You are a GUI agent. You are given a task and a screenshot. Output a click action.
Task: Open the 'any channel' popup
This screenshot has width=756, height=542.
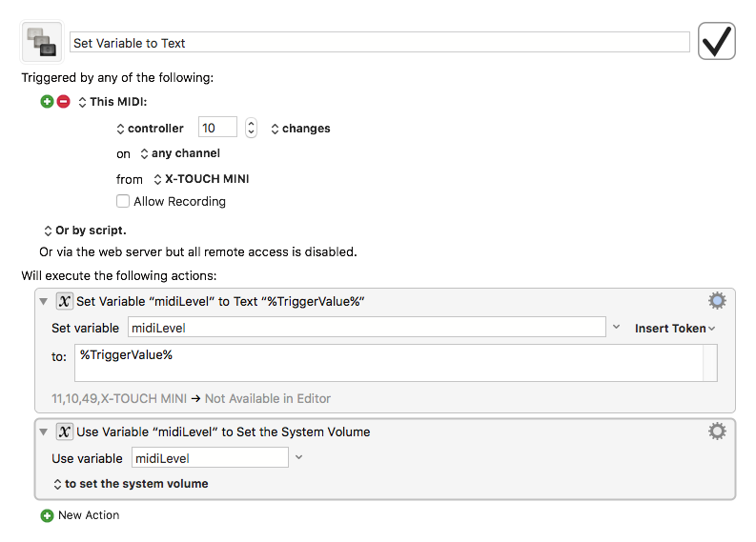point(179,153)
